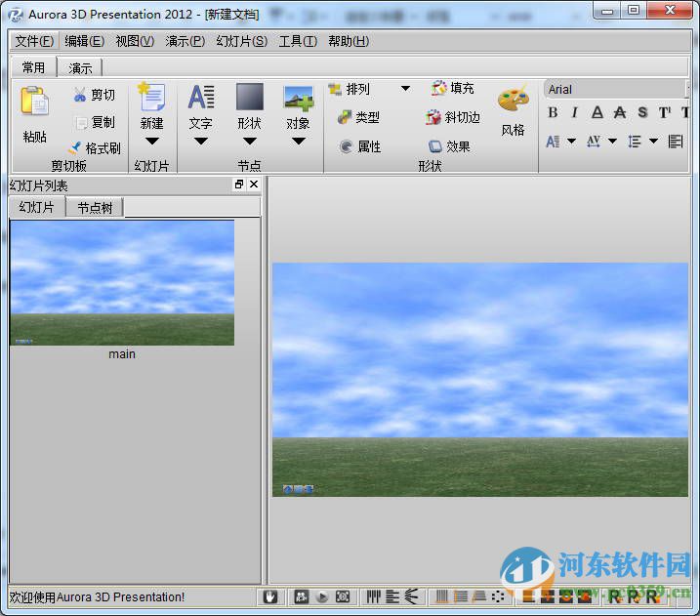The width and height of the screenshot is (700, 616).
Task: Switch to the Slides (幻灯片) panel tab
Action: click(x=36, y=207)
